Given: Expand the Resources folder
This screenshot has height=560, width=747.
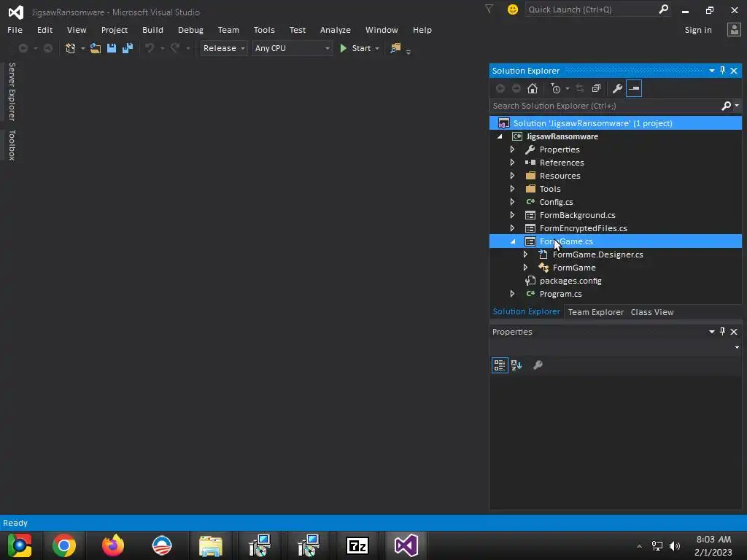Looking at the screenshot, I should coord(512,176).
